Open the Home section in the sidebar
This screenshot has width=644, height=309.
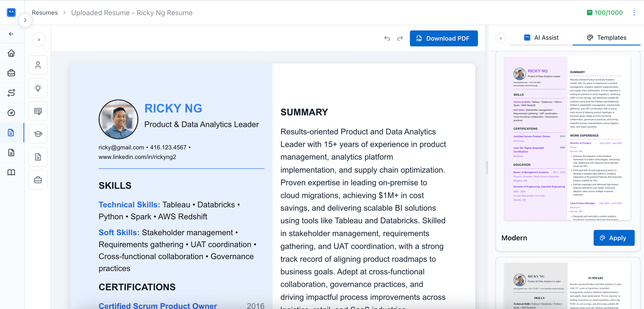11,53
